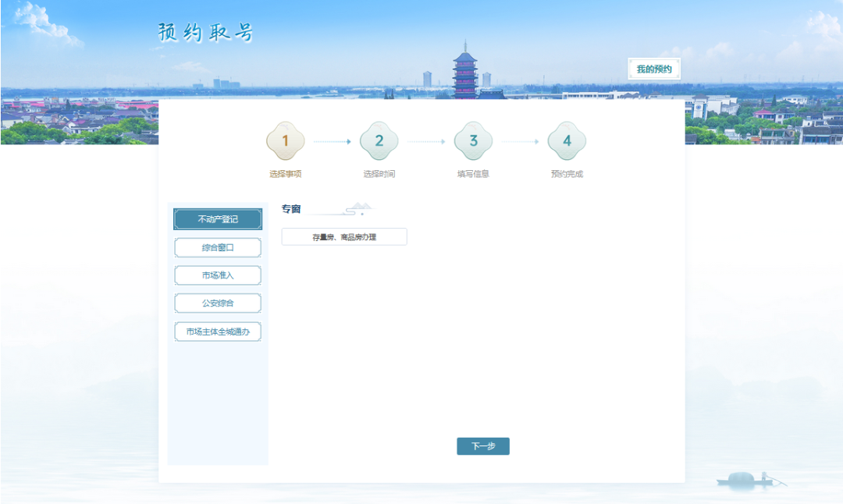The height and width of the screenshot is (504, 843).
Task: Click the step 3 circle icon
Action: coord(473,141)
